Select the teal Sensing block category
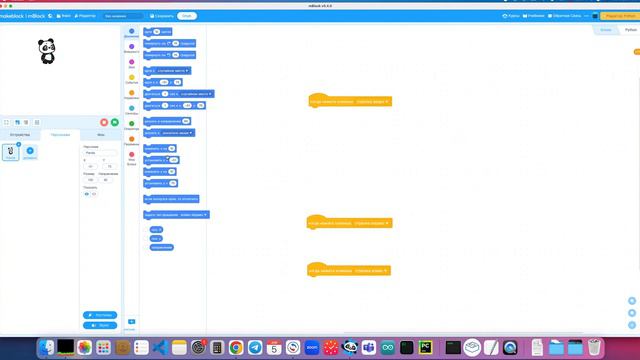This screenshot has height=360, width=640. (x=131, y=110)
